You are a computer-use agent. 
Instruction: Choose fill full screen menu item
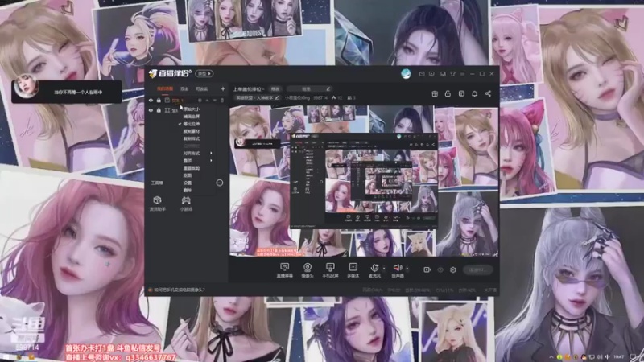click(192, 117)
